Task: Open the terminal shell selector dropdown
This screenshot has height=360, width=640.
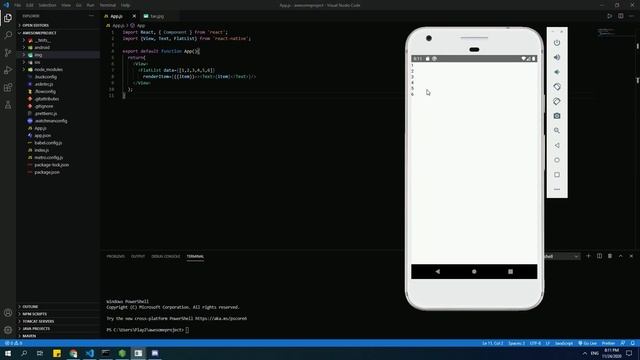Action: point(562,256)
